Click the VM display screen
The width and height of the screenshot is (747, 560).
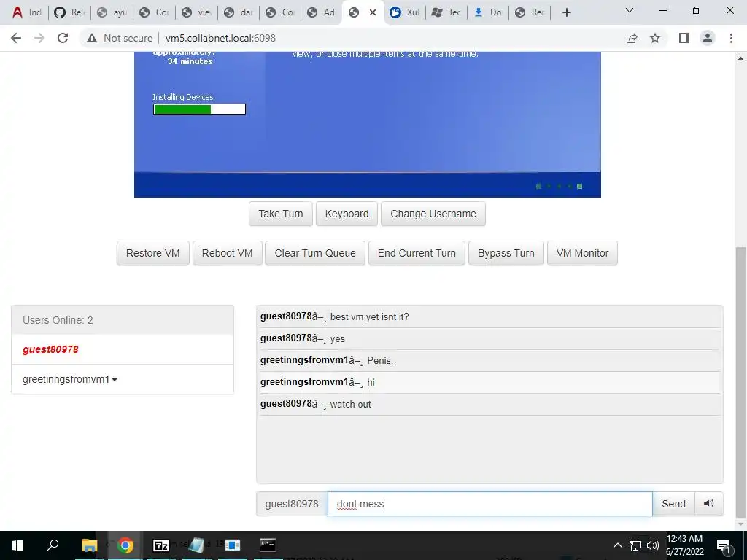pyautogui.click(x=368, y=124)
